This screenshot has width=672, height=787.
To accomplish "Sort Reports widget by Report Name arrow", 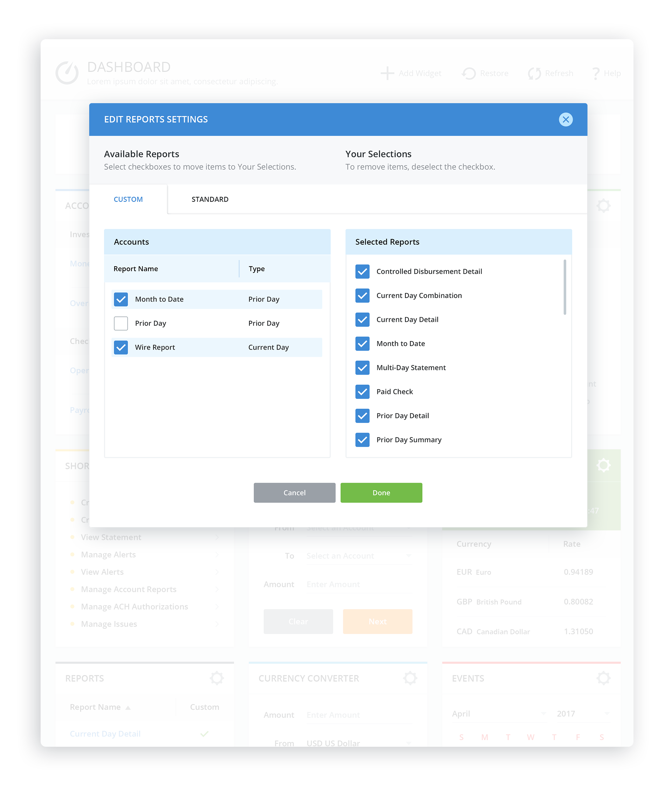I will [128, 707].
